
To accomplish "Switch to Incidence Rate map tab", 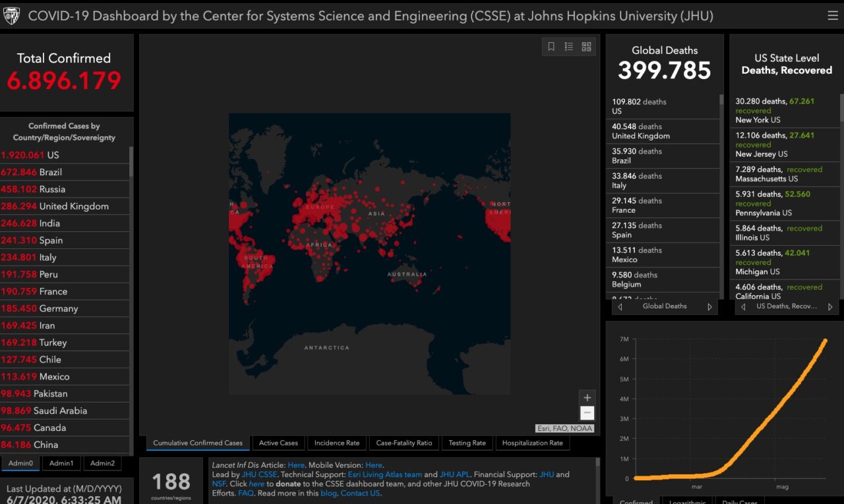I will point(337,443).
